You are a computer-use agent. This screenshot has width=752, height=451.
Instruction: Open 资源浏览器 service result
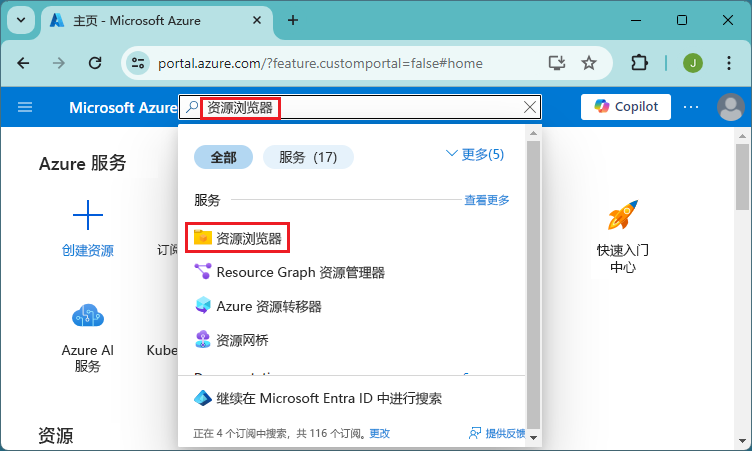(237, 238)
